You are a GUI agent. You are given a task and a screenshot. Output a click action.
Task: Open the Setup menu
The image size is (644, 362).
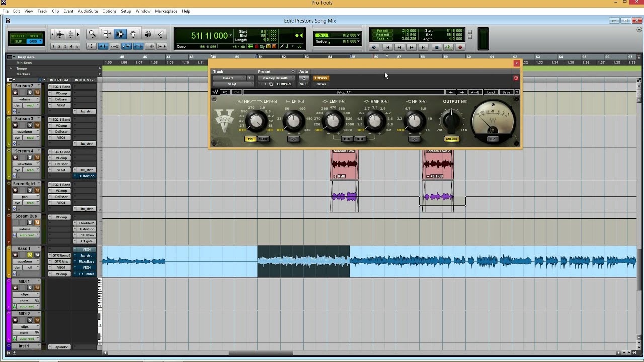point(126,11)
